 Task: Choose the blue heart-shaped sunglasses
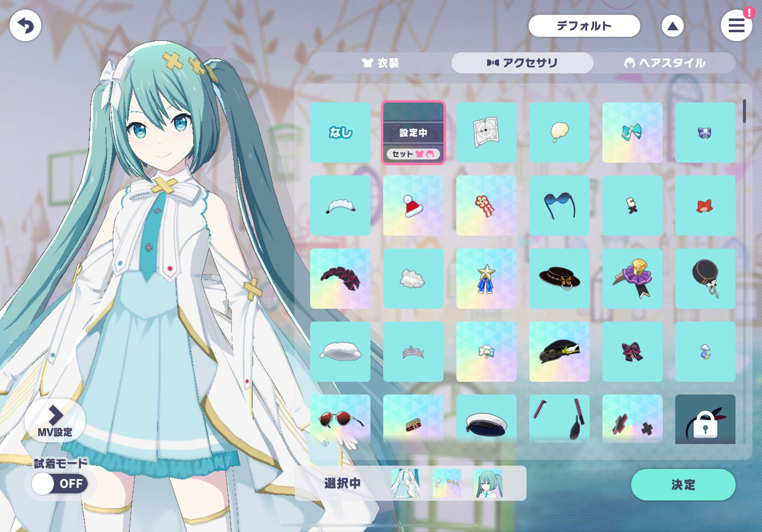click(559, 205)
